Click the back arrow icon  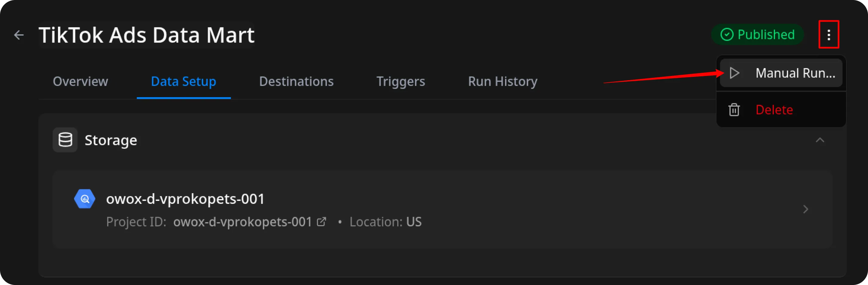pos(19,35)
